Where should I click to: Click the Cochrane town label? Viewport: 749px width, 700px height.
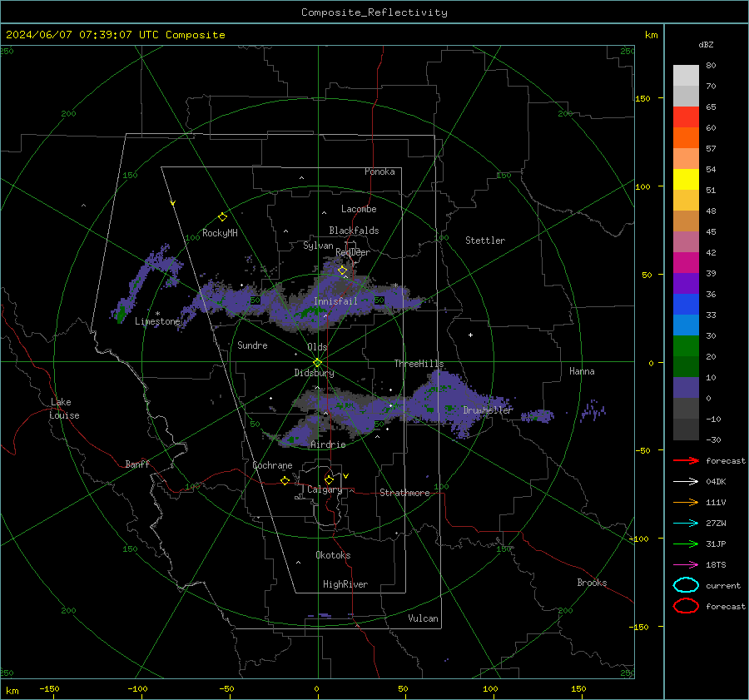[x=272, y=465]
